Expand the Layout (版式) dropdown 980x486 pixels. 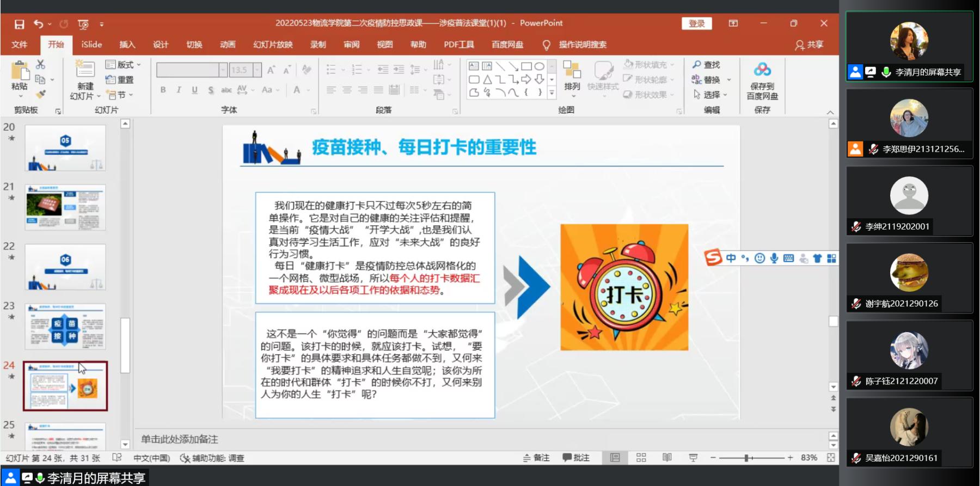coord(124,65)
